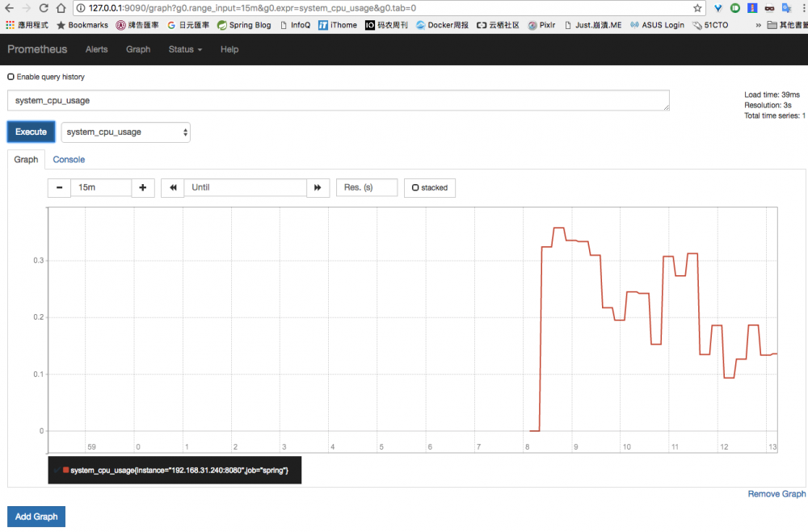
Task: Open Graph in the navbar
Action: [x=138, y=49]
